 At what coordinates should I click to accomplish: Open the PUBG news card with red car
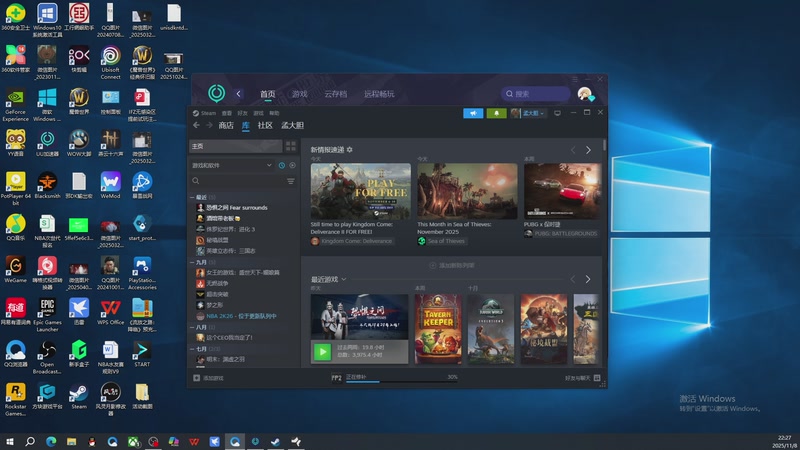coord(562,191)
